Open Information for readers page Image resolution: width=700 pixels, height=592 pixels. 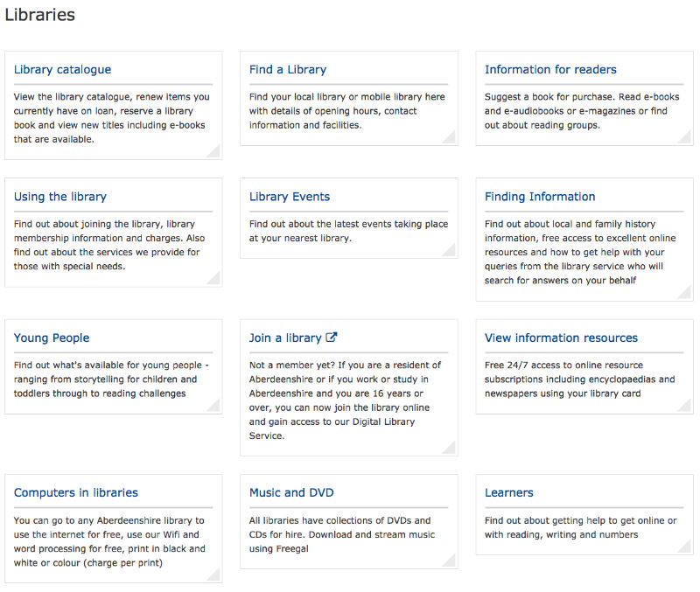pyautogui.click(x=550, y=69)
